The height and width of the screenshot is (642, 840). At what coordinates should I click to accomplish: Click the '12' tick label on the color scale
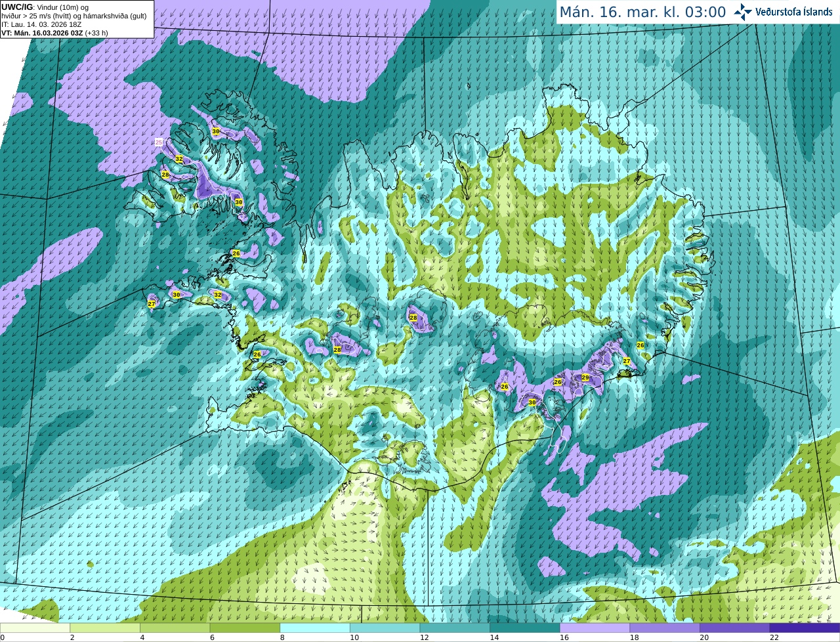point(425,637)
